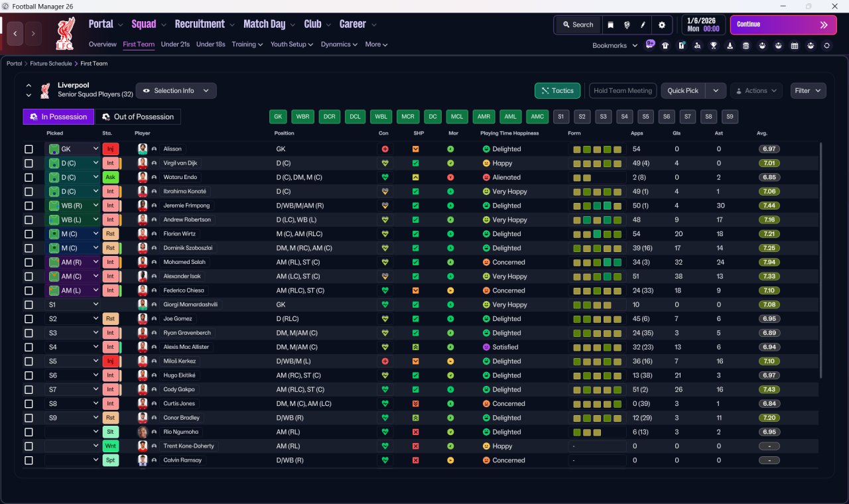Viewport: 849px width, 504px height.
Task: Click the Ask status badge for Wataru Endo
Action: coord(111,177)
